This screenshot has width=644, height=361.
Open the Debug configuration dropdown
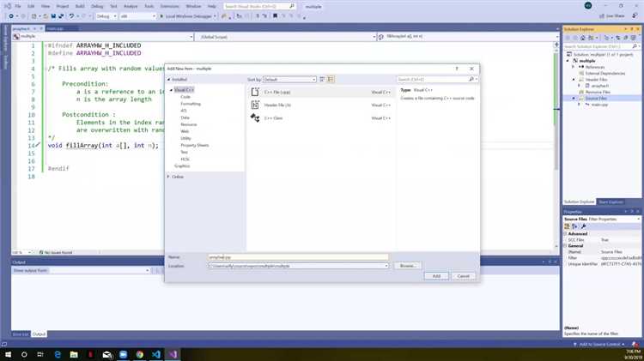coord(106,16)
